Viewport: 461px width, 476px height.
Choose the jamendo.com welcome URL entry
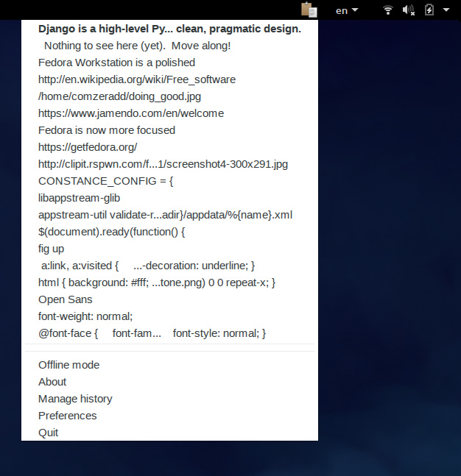pos(169,113)
